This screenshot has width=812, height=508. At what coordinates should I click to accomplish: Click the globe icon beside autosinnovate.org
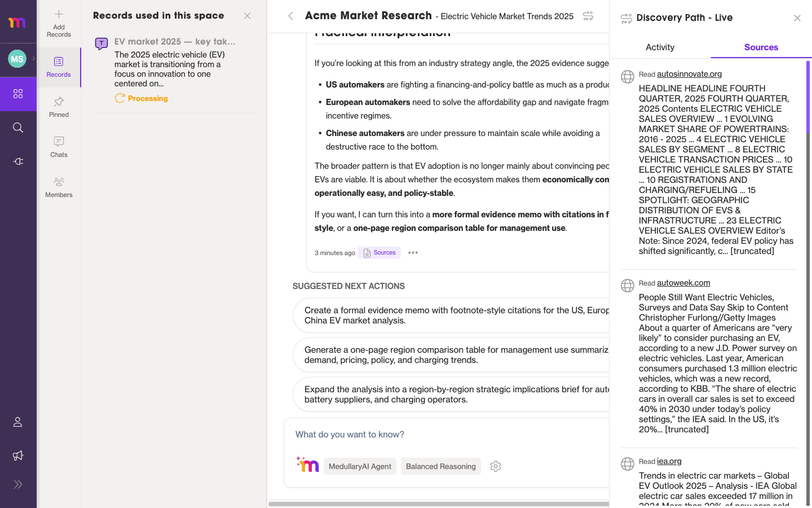click(x=628, y=77)
